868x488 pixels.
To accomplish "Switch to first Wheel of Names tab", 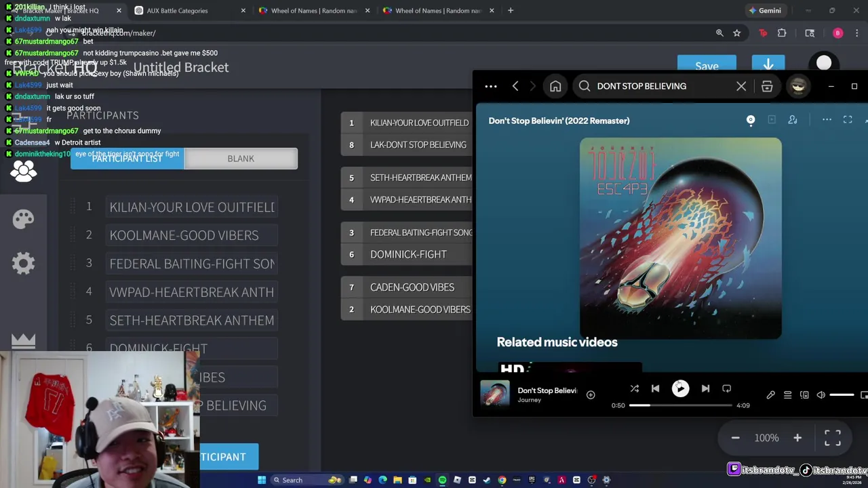I will point(314,11).
